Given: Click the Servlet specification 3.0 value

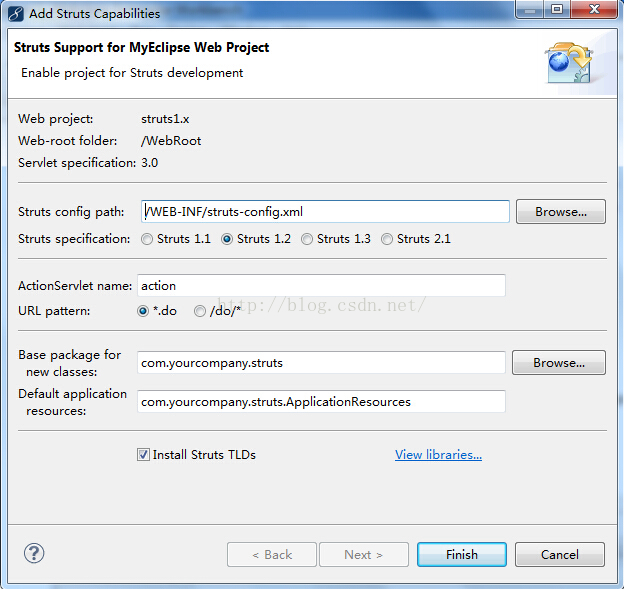Looking at the screenshot, I should [150, 163].
